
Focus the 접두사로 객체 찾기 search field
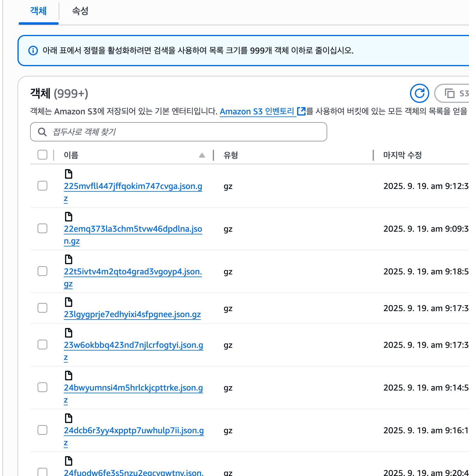tap(179, 132)
